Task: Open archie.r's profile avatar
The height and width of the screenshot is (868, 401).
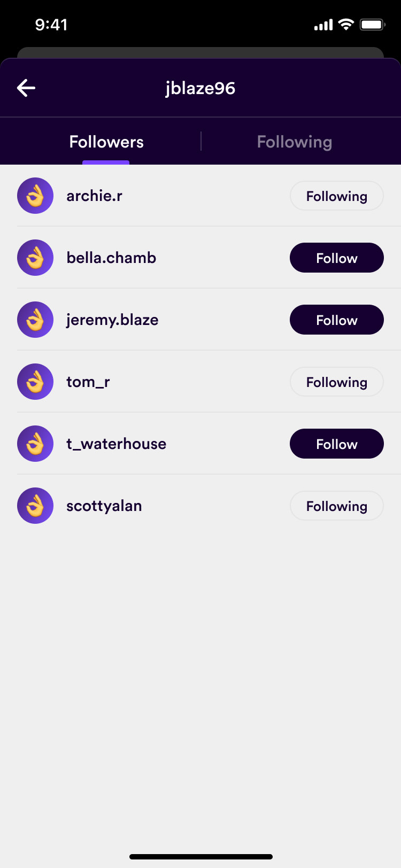Action: (x=35, y=196)
